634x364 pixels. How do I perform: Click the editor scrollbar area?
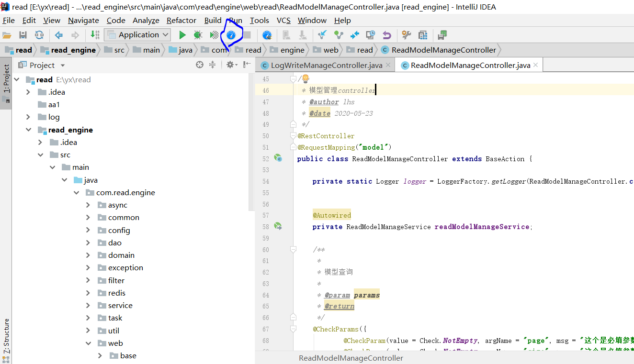631,191
